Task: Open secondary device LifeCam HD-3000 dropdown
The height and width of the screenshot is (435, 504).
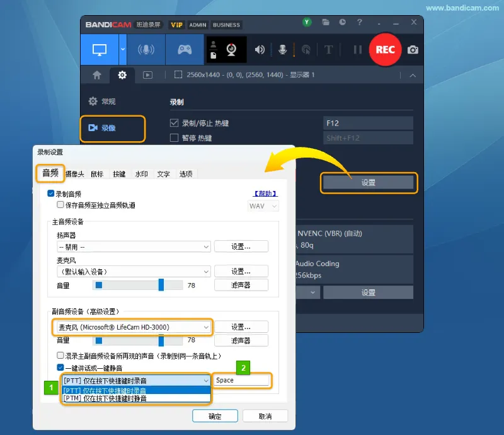Action: pyautogui.click(x=134, y=327)
